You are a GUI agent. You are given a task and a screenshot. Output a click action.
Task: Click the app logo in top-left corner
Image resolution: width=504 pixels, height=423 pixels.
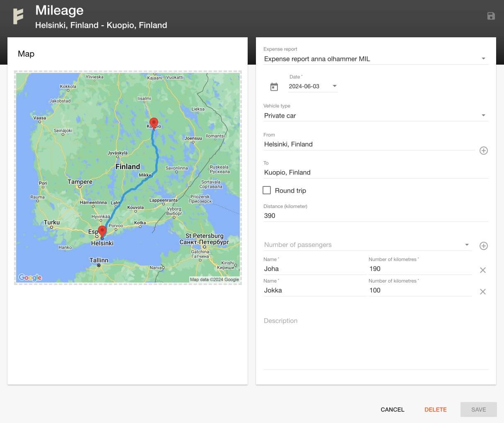(x=18, y=17)
